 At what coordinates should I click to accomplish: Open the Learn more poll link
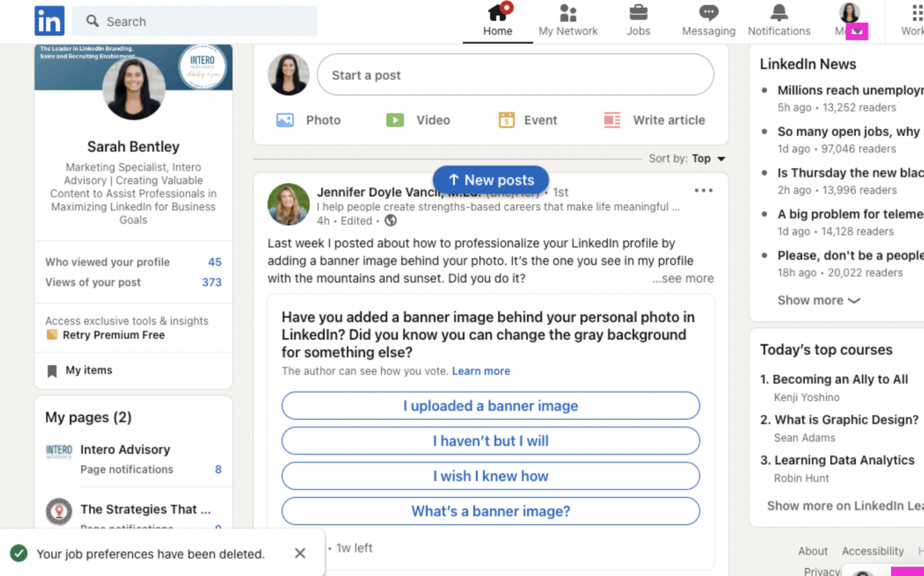point(481,371)
